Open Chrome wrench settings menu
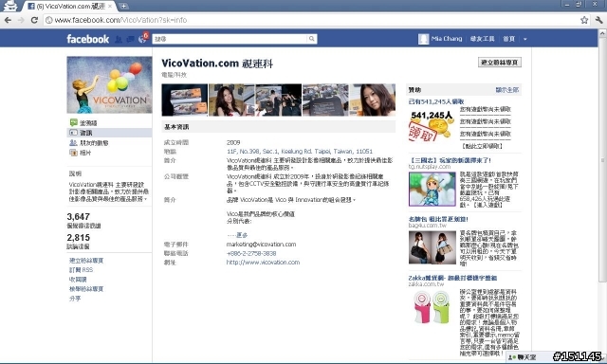The width and height of the screenshot is (607, 364). click(598, 20)
